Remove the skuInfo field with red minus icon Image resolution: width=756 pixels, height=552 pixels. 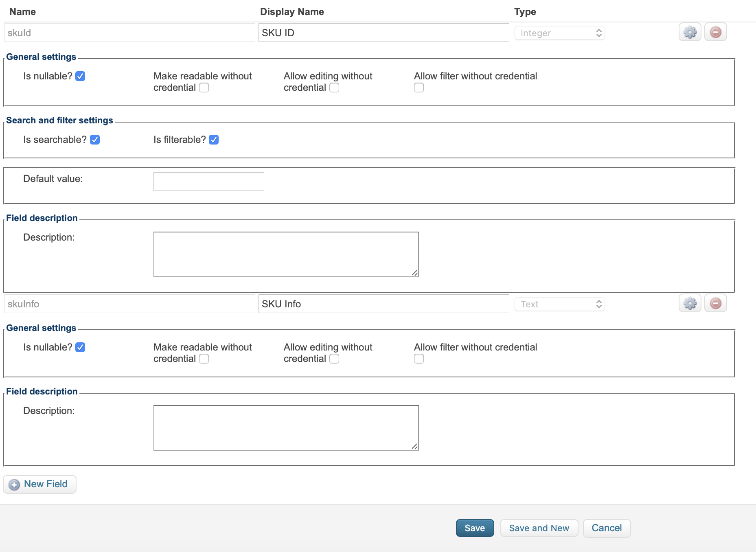715,303
